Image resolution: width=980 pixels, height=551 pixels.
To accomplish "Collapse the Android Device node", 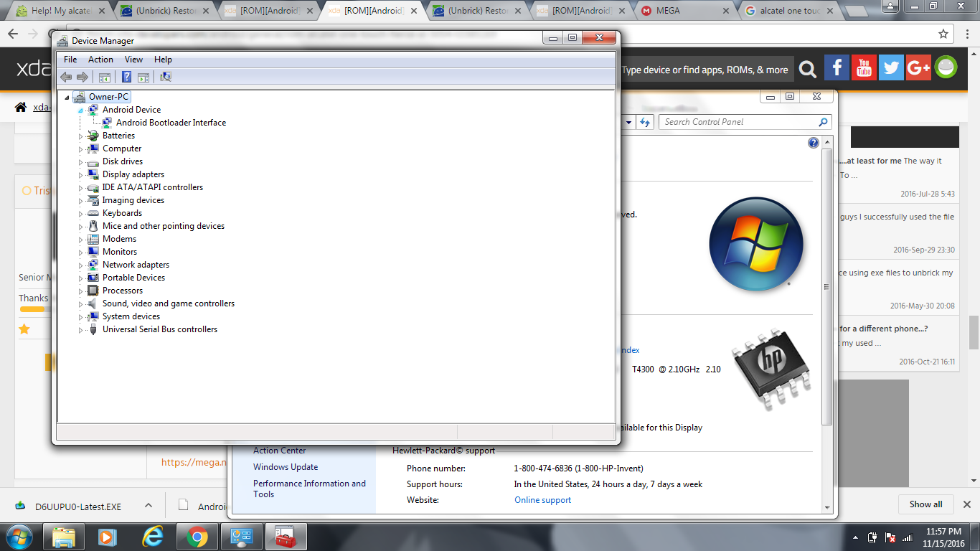I will [80, 110].
